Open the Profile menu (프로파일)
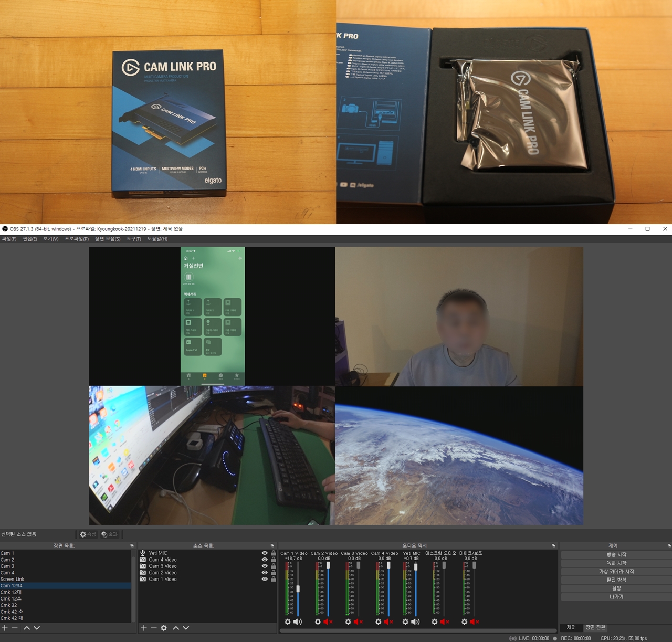The image size is (672, 642). tap(77, 239)
